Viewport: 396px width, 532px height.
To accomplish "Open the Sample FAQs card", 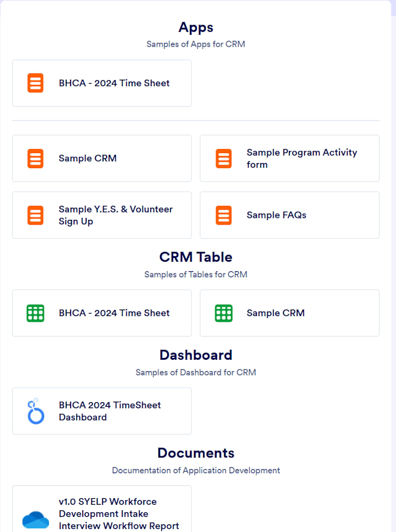I will (x=276, y=215).
